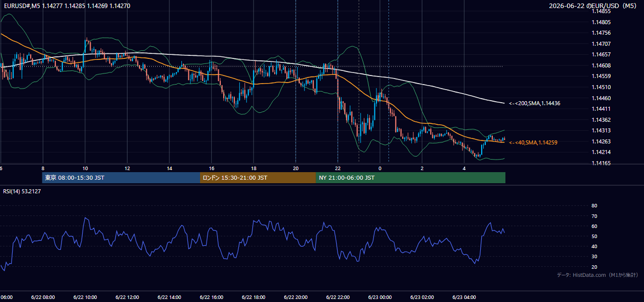Click hour tick 14 under the price chart
Image resolution: width=644 pixels, height=302 pixels.
click(x=169, y=169)
